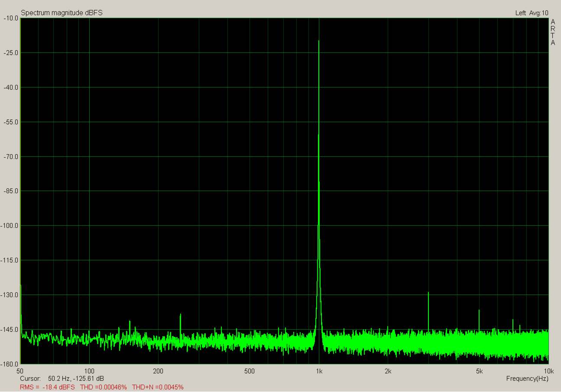
Task: Click the 150 Hz spike tip
Action: point(130,321)
